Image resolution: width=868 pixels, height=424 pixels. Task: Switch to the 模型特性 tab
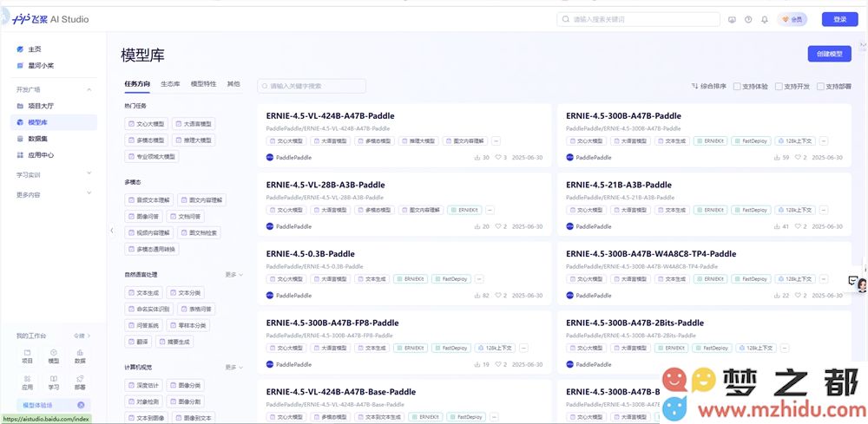(x=204, y=84)
